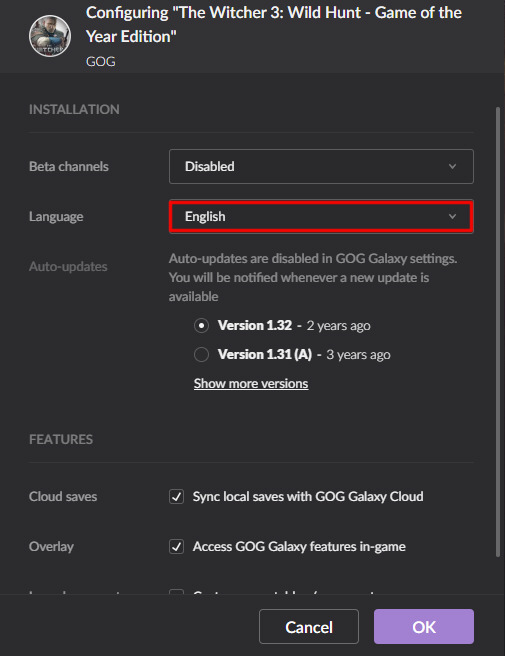The height and width of the screenshot is (656, 505).
Task: Click the Cloud saves label
Action: point(63,497)
